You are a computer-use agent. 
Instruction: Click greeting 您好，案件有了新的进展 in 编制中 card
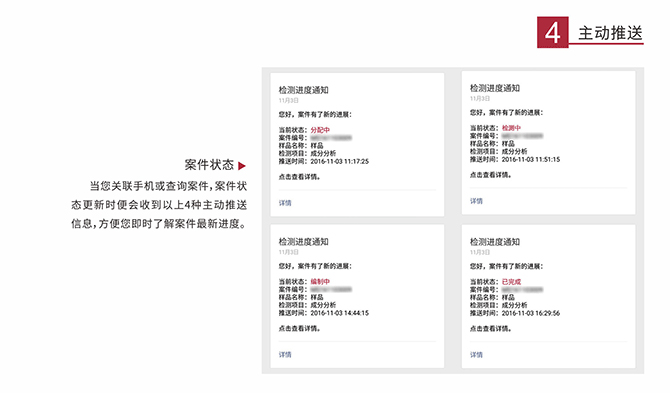tap(315, 266)
